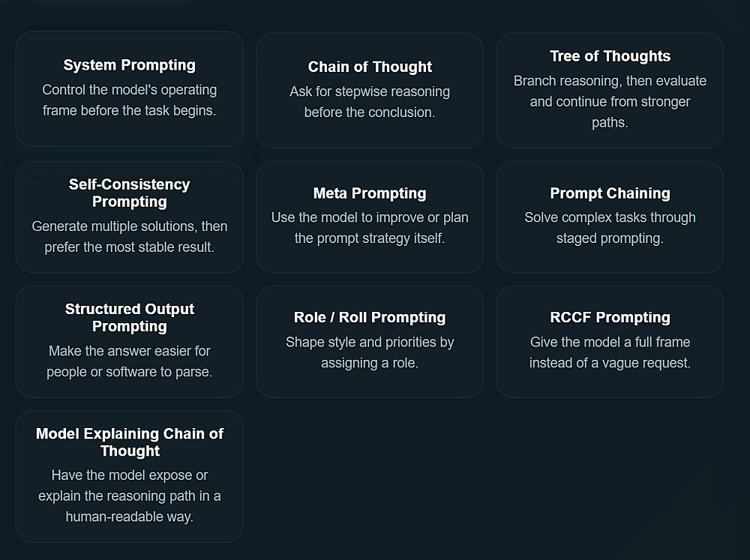Viewport: 750px width, 560px height.
Task: Click 'Shape style and priorities' description text
Action: click(370, 352)
